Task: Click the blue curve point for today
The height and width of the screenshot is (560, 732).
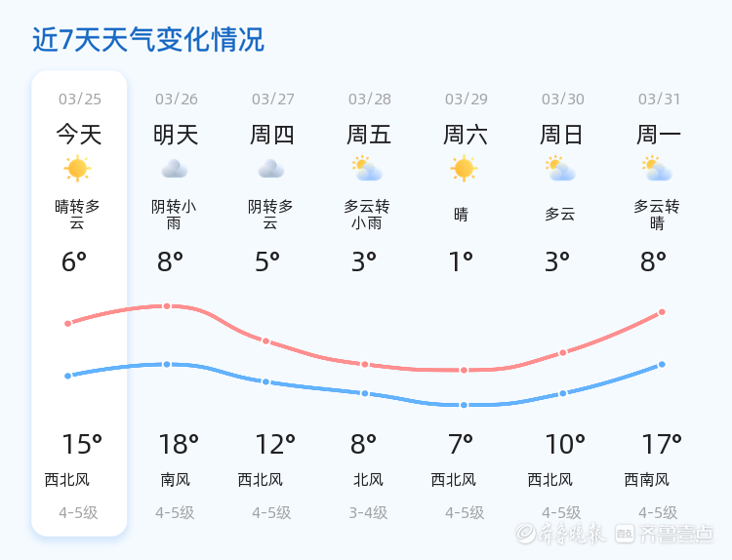Action: (x=68, y=376)
